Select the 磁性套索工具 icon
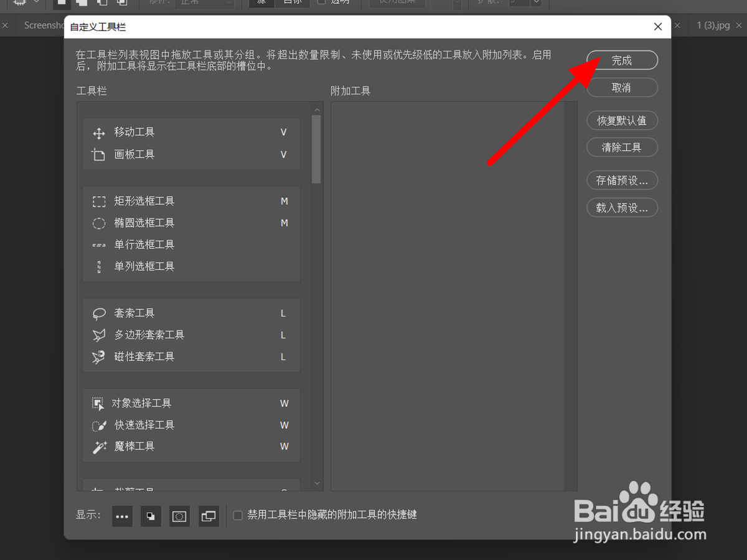The height and width of the screenshot is (560, 747). coord(99,357)
